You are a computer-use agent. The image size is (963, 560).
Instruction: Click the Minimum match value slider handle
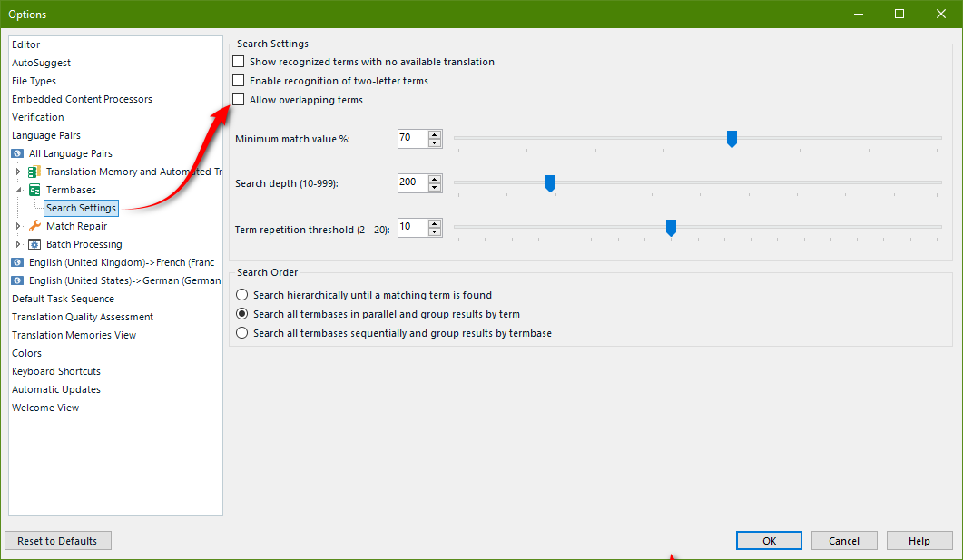coord(732,139)
